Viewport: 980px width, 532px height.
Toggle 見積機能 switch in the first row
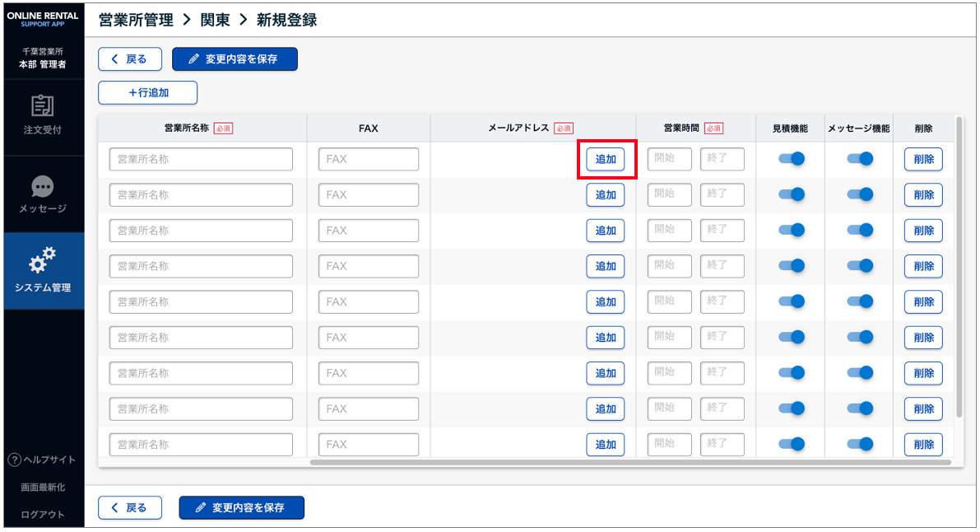[x=791, y=159]
